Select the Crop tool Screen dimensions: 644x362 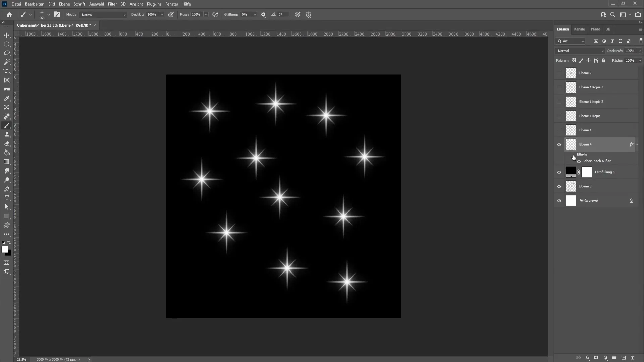tap(7, 71)
